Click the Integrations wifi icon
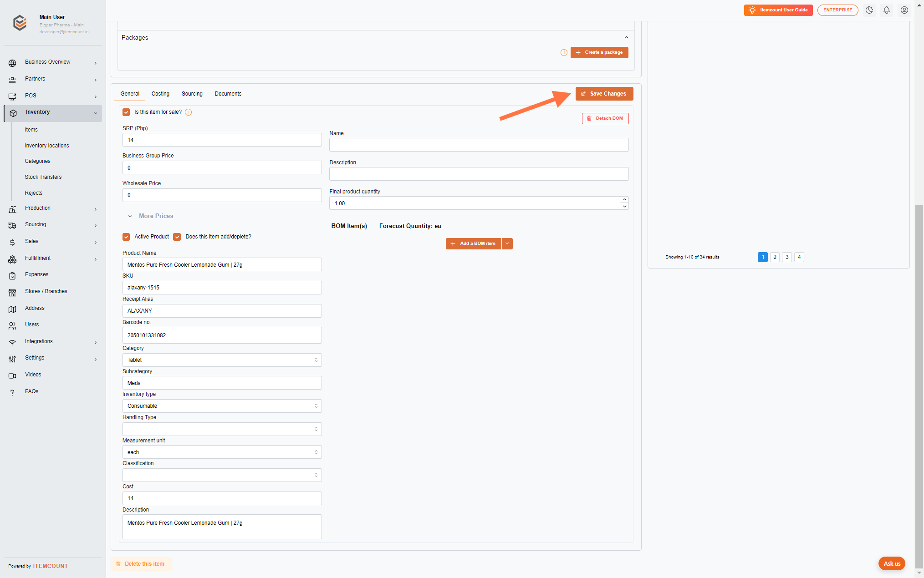924x578 pixels. 12,342
